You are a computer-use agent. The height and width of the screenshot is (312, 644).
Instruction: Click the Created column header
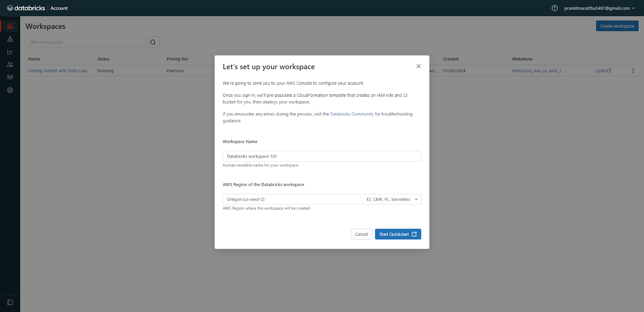coord(451,59)
